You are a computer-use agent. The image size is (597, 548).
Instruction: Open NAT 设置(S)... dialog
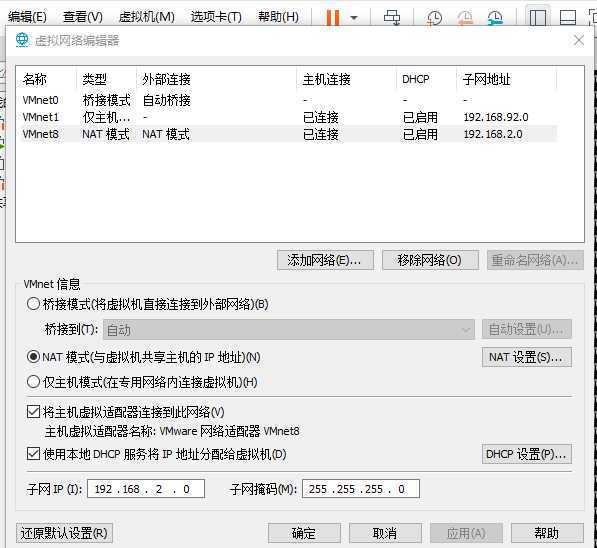click(x=527, y=357)
